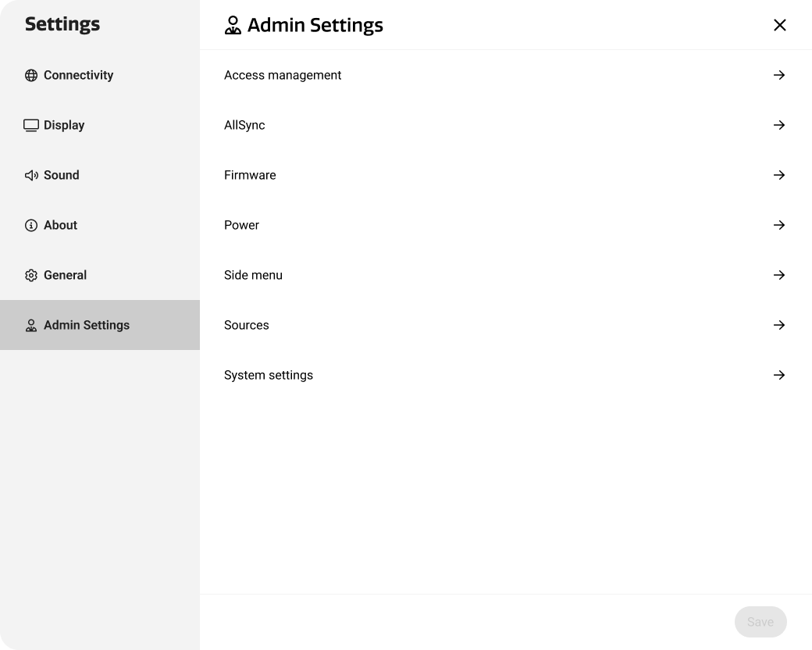Select the Display monitor icon
Viewport: 812px width, 650px height.
click(30, 125)
